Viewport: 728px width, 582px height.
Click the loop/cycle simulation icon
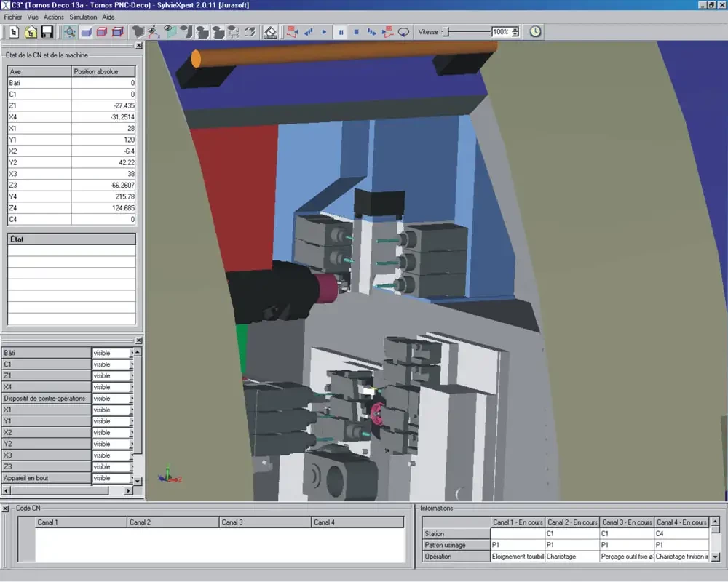pos(403,32)
